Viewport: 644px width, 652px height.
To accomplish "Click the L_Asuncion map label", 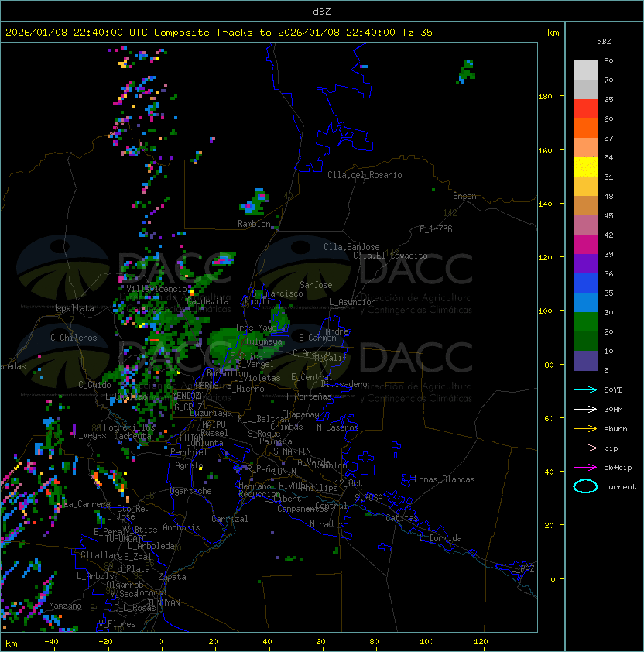I will [352, 302].
